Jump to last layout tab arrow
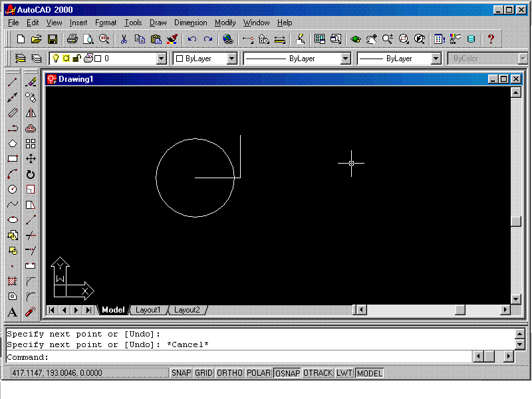Screen dimensions: 532x399 click(88, 310)
